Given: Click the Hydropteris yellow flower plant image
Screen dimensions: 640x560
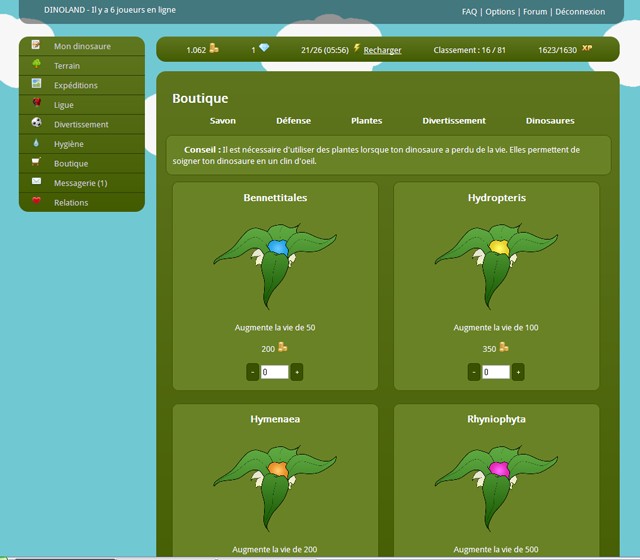Looking at the screenshot, I should coord(496,265).
